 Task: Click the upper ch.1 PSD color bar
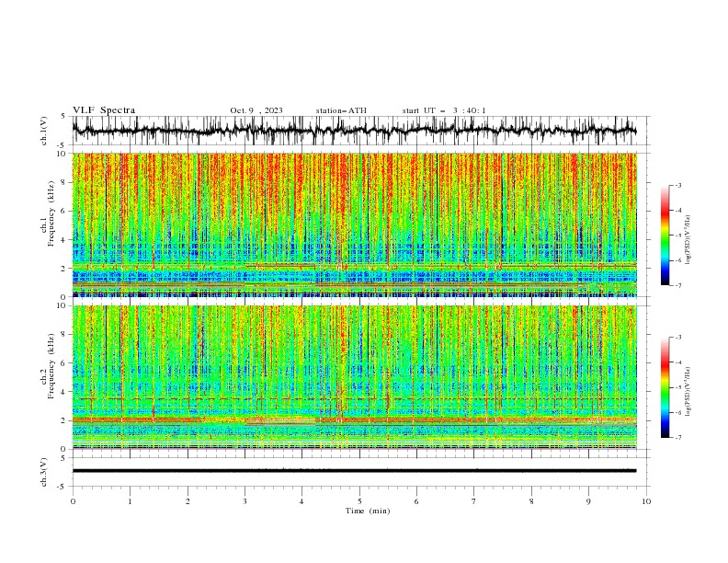(665, 236)
